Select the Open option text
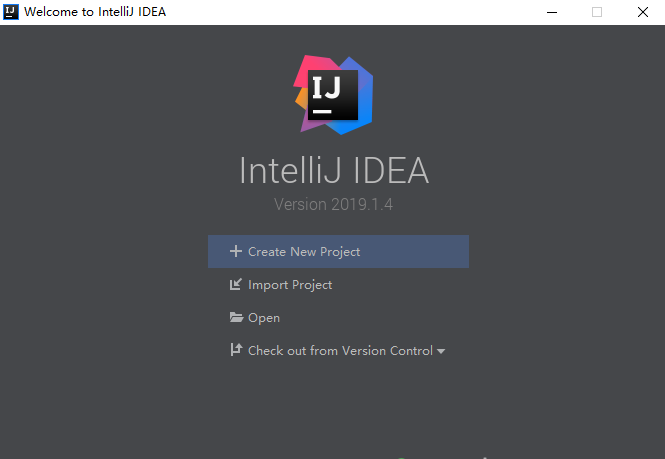Screen dimensions: 665x459 264,318
